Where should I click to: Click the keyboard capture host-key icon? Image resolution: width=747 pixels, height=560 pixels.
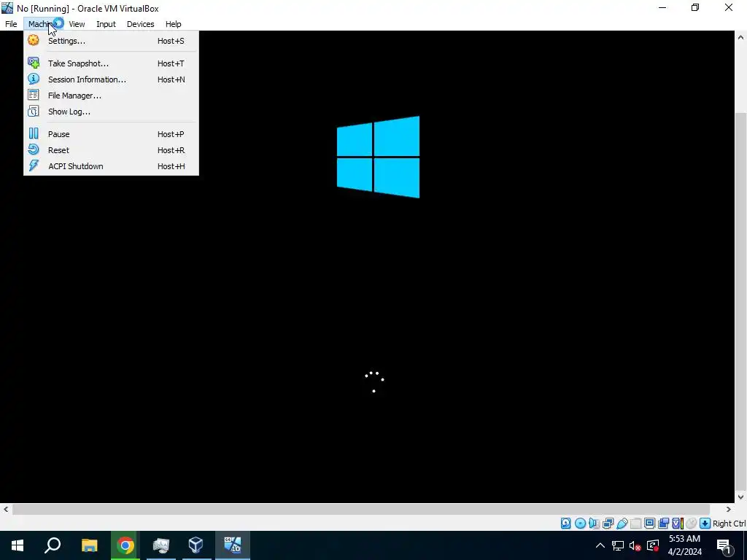click(x=705, y=524)
